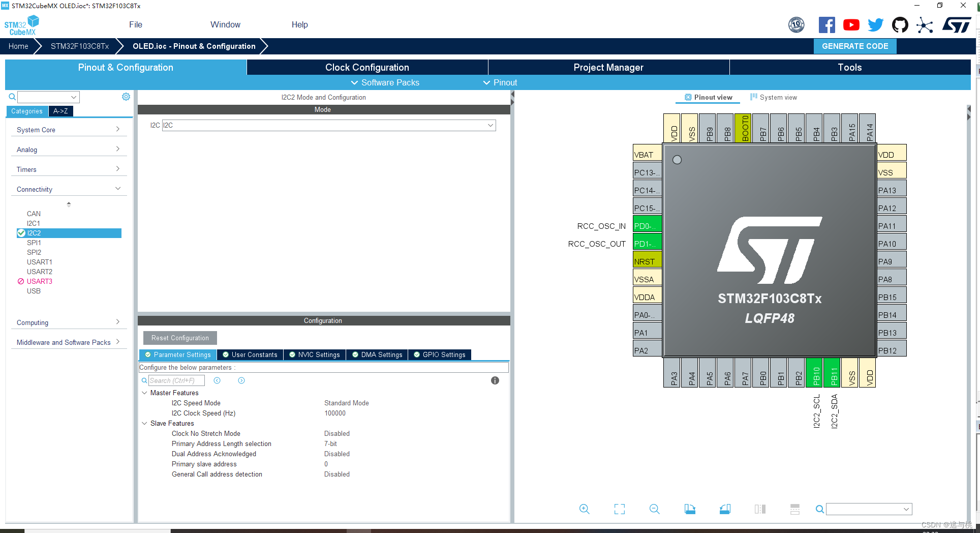Screen dimensions: 980x533
Task: Go to next parameter search result
Action: click(241, 380)
